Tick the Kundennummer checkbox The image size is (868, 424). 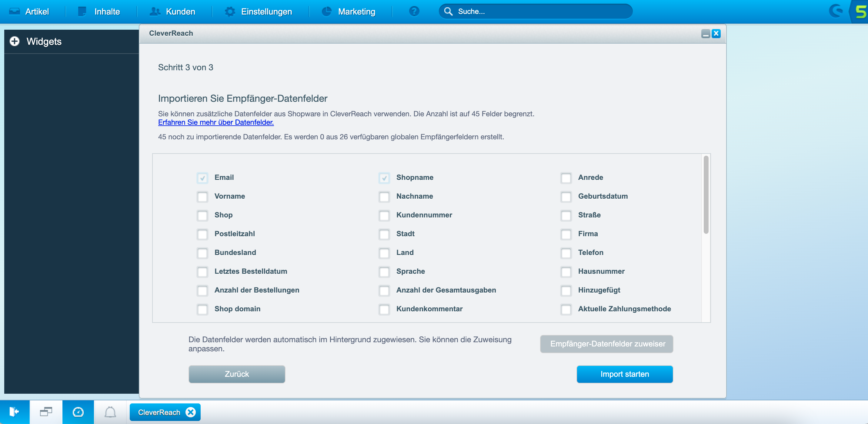(384, 216)
